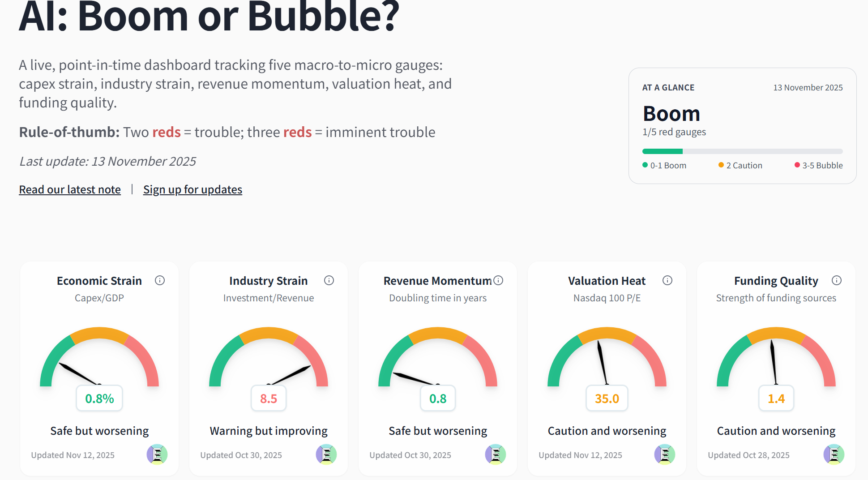The image size is (868, 480).
Task: Click the Valuation Heat card logo icon
Action: 665,454
